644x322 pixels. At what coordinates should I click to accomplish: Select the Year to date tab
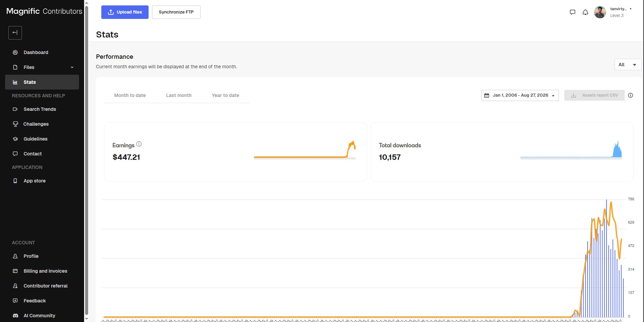[225, 95]
